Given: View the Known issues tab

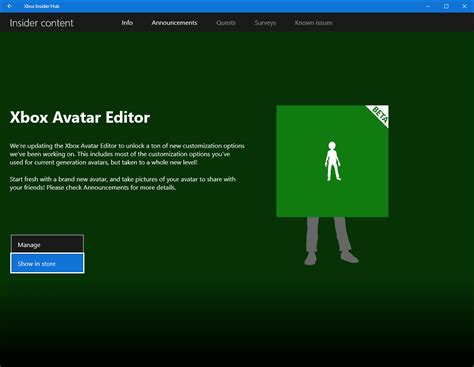Looking at the screenshot, I should point(313,23).
